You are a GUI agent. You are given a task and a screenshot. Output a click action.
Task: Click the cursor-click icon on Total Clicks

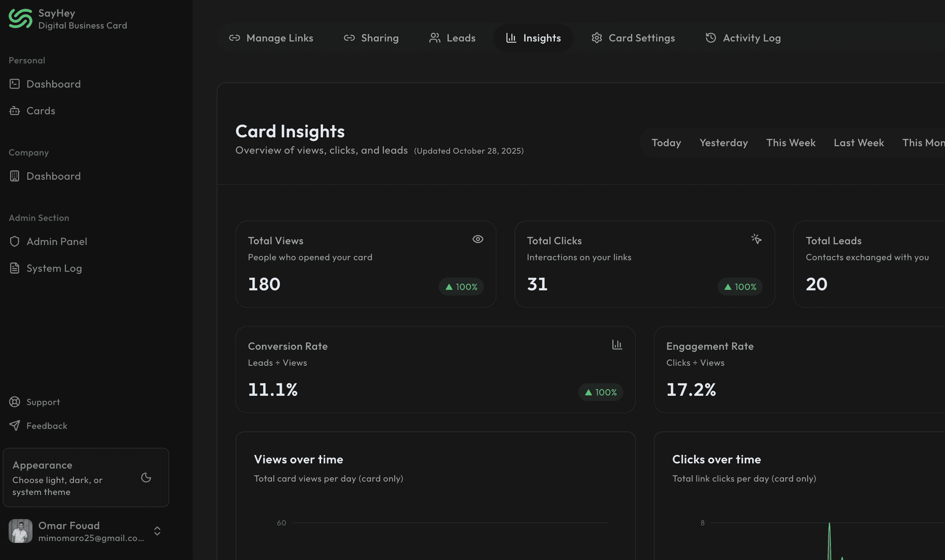click(756, 239)
